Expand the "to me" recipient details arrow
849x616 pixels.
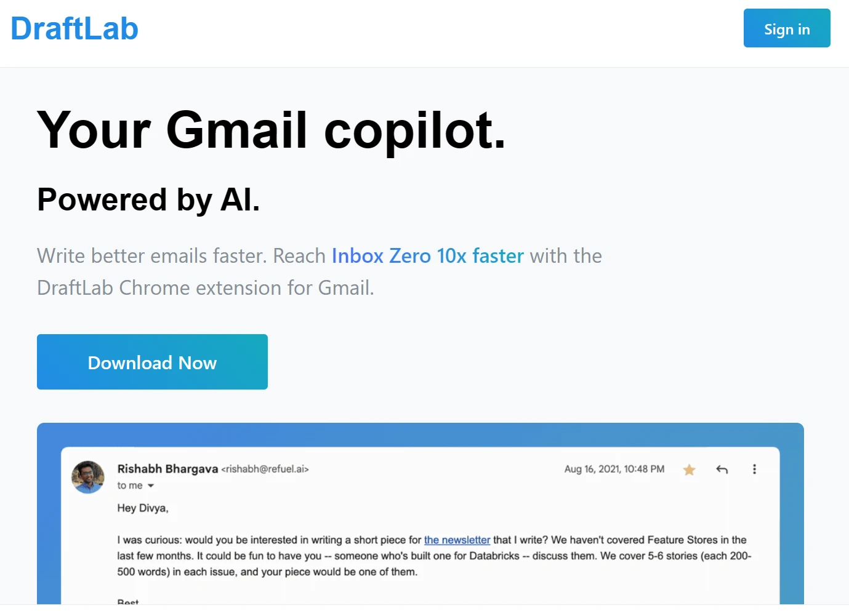[x=151, y=486]
